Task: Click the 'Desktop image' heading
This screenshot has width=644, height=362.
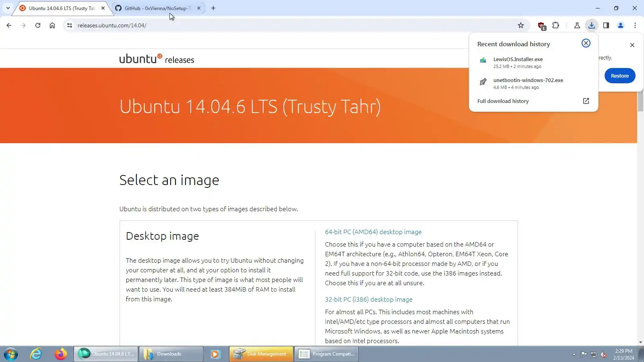Action: (162, 236)
